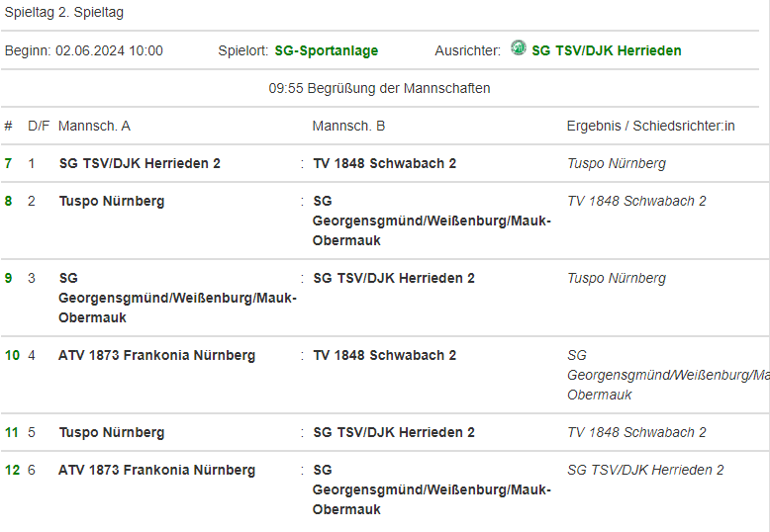Screen dimensions: 770x532
Task: Select ATV 1873 Frankonia Nürnberg in match 10
Action: click(x=156, y=355)
